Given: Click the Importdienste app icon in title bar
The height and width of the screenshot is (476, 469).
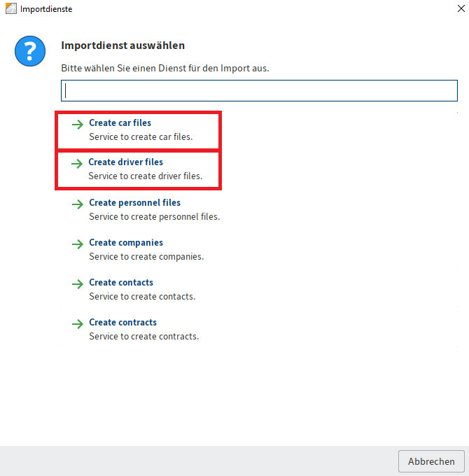Looking at the screenshot, I should pyautogui.click(x=10, y=9).
